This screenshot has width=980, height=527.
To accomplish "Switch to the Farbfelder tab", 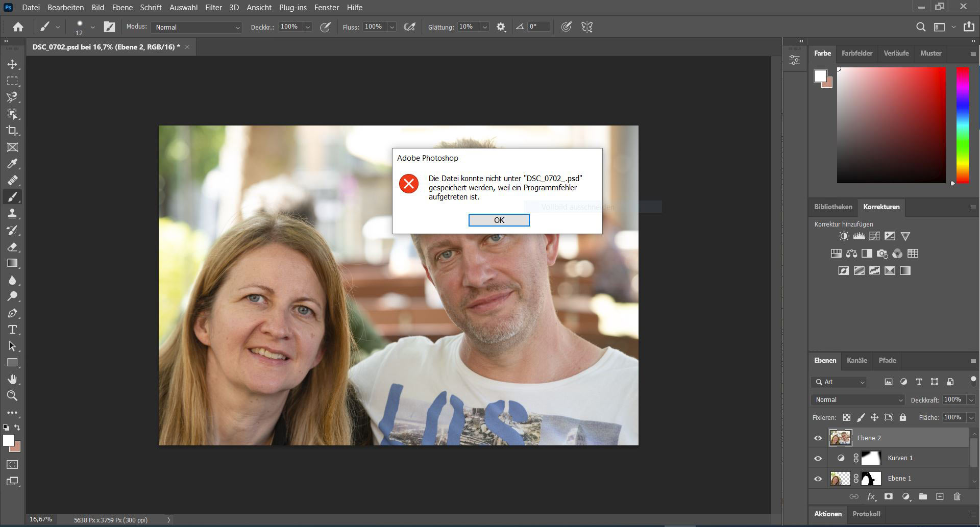I will (x=856, y=54).
